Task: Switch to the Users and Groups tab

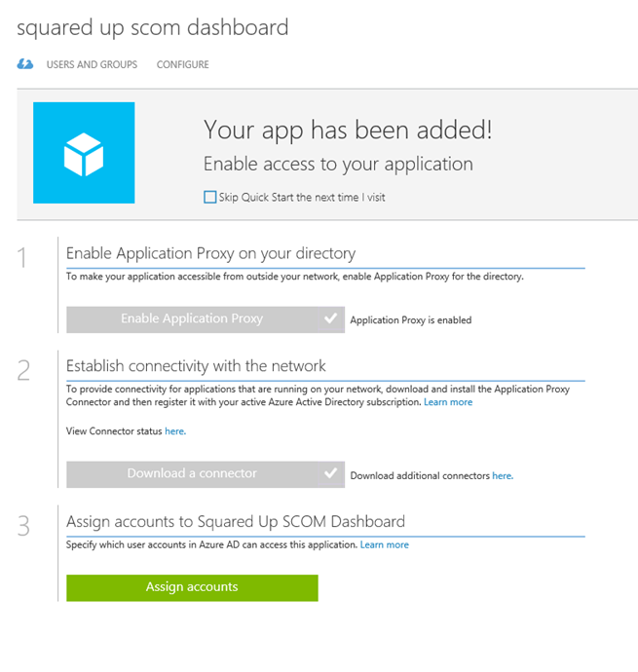Action: (x=92, y=64)
